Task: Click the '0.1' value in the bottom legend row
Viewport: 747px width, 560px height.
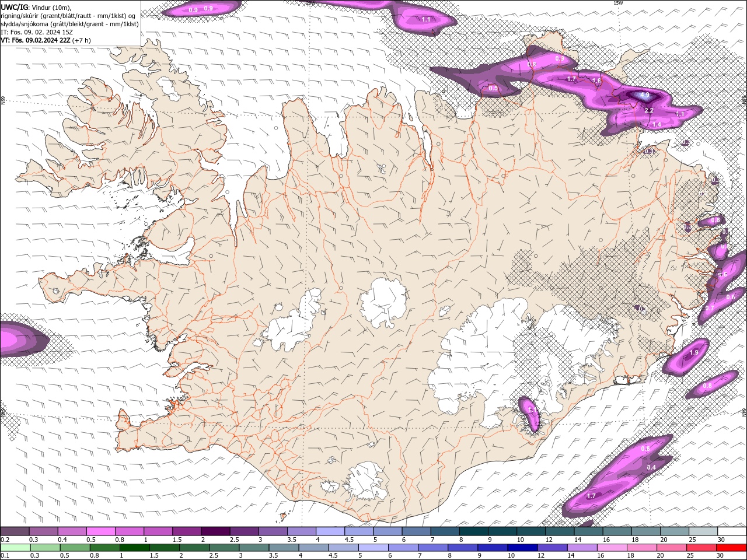Action: [x=5, y=556]
